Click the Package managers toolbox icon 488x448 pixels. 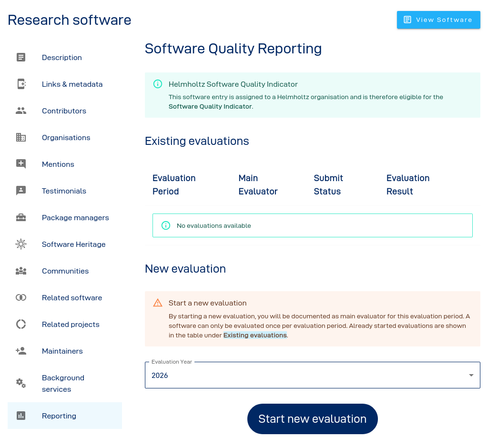pyautogui.click(x=21, y=217)
